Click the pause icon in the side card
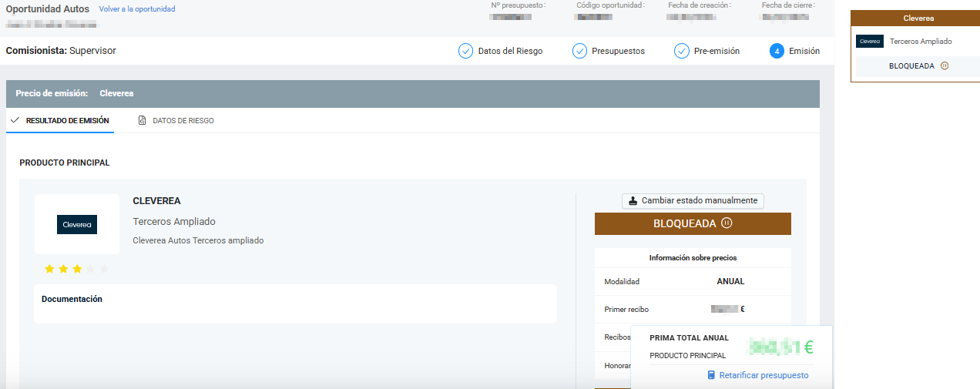 (x=945, y=66)
